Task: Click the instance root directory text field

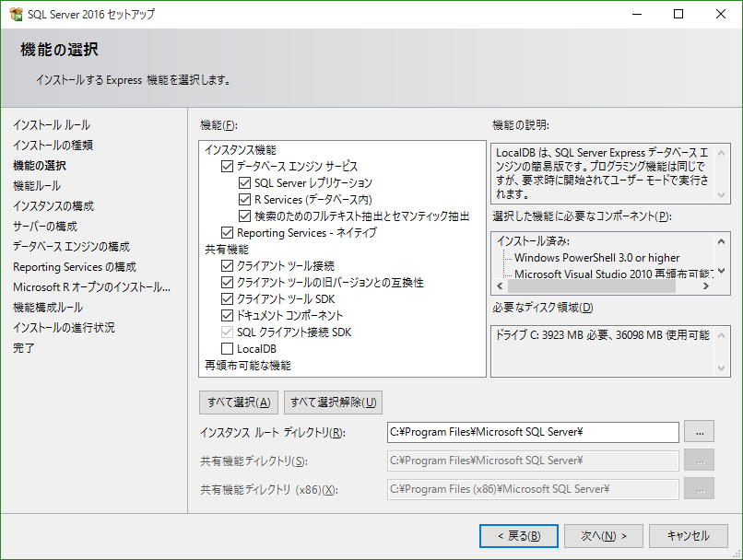Action: point(532,432)
